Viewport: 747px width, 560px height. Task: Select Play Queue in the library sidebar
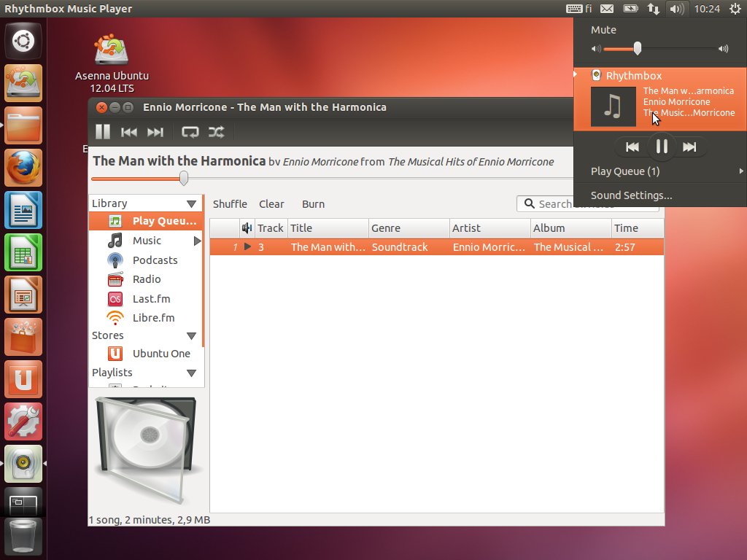click(146, 221)
